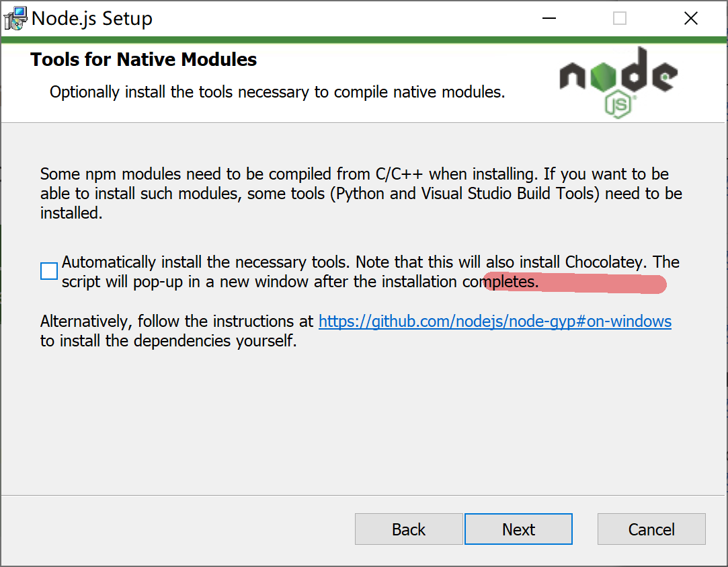The image size is (728, 567).
Task: Go back to the previous setup step
Action: point(409,529)
